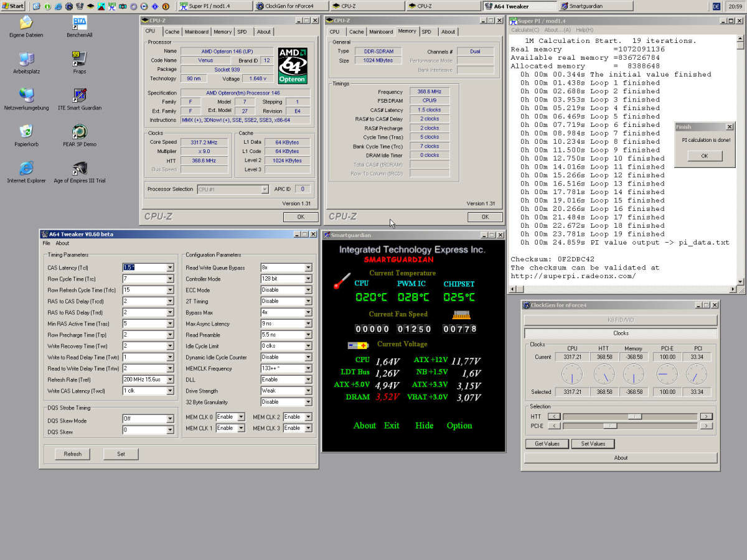Image resolution: width=747 pixels, height=560 pixels.
Task: Select the Fraps desktop icon
Action: [x=80, y=63]
